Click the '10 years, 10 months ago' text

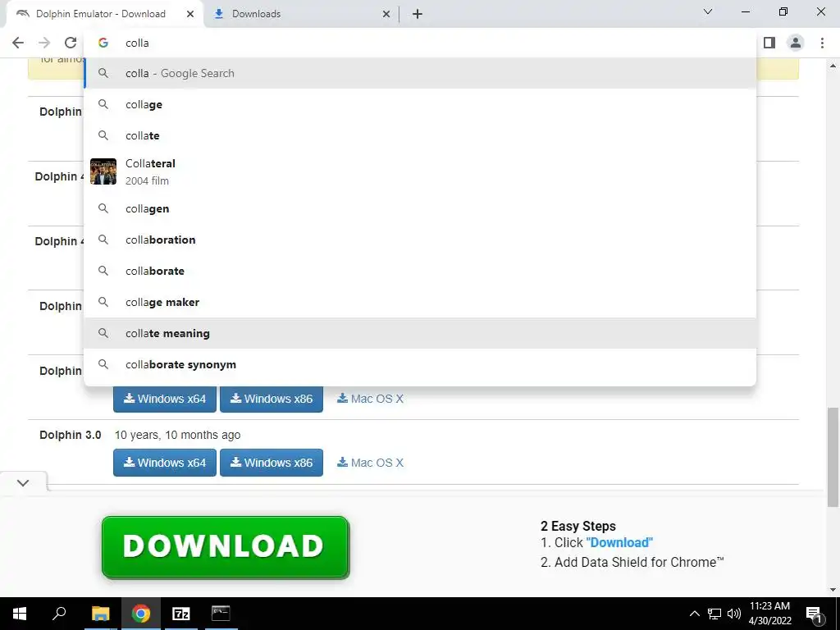point(177,435)
